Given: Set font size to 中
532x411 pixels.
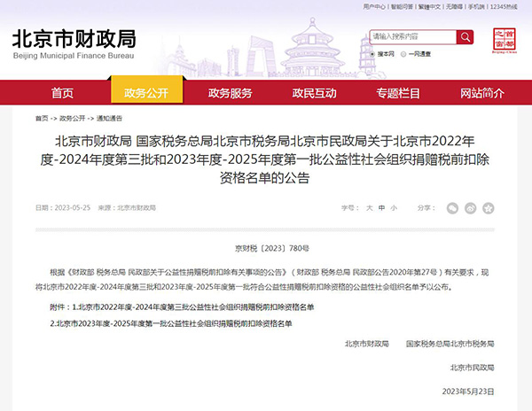Looking at the screenshot, I should [x=381, y=207].
